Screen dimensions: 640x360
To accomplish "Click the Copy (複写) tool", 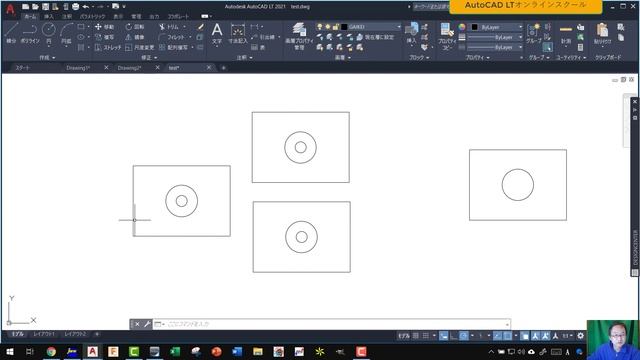I will tap(104, 37).
